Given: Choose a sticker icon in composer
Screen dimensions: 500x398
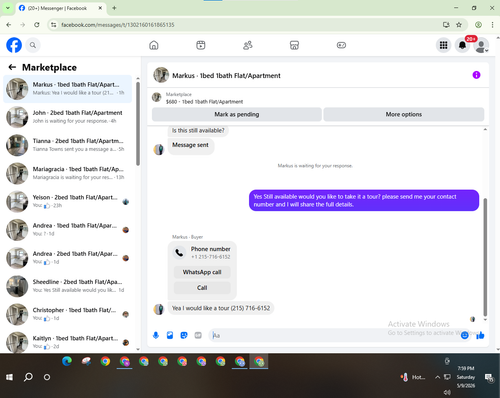Looking at the screenshot, I should coord(184,335).
